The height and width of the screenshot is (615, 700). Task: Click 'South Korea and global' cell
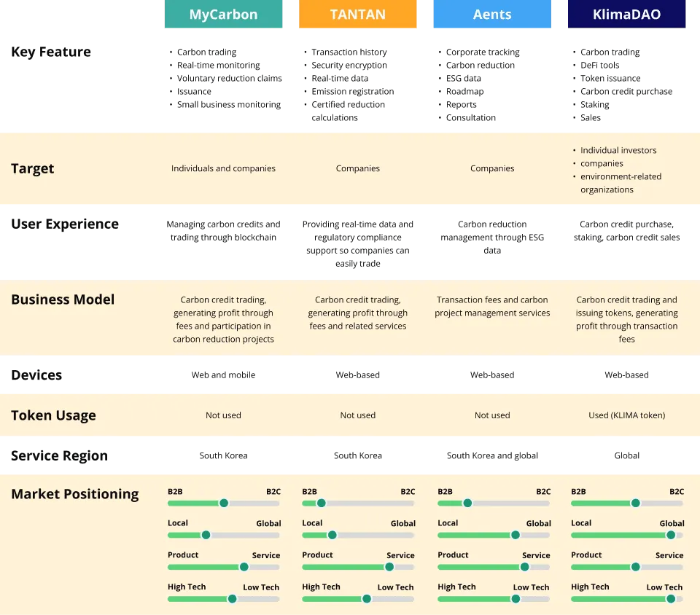492,456
